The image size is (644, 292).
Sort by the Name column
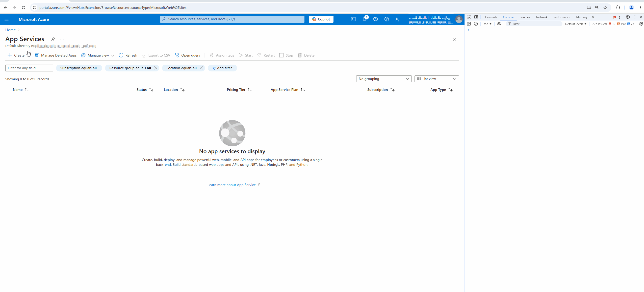(21, 90)
